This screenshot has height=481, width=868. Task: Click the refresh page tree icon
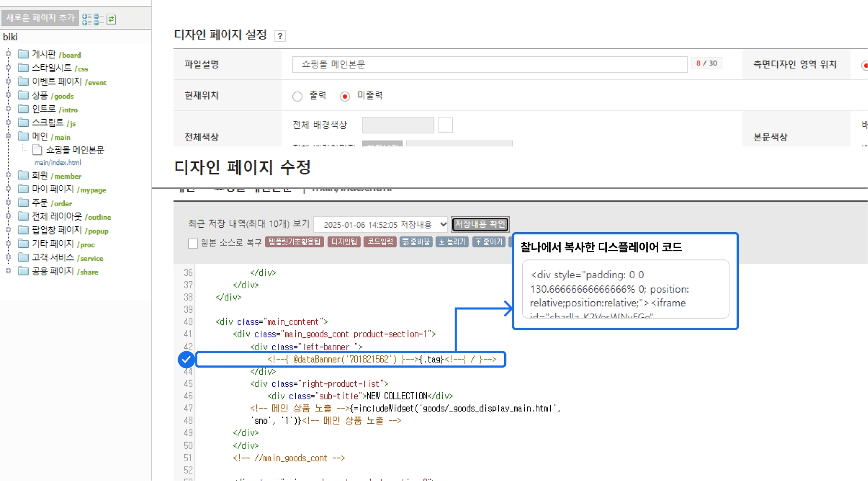tap(111, 19)
